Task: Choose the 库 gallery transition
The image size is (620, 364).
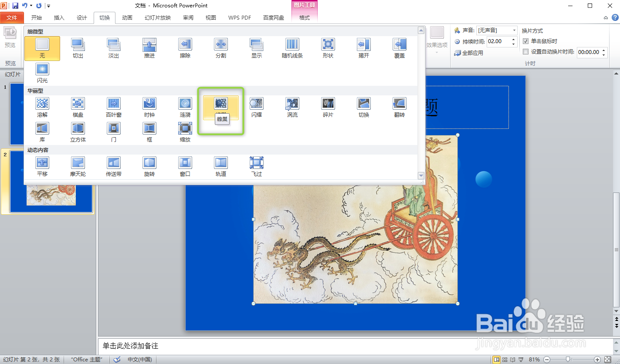Action: click(42, 132)
